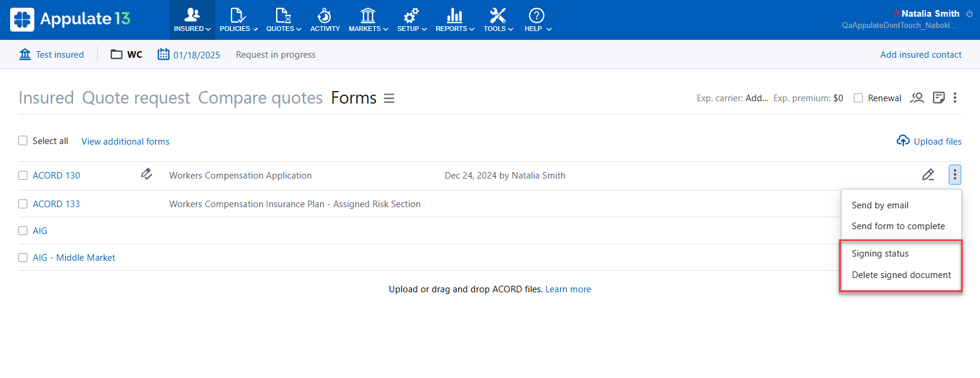The height and width of the screenshot is (378, 980).
Task: Check the Select all checkbox
Action: click(23, 141)
